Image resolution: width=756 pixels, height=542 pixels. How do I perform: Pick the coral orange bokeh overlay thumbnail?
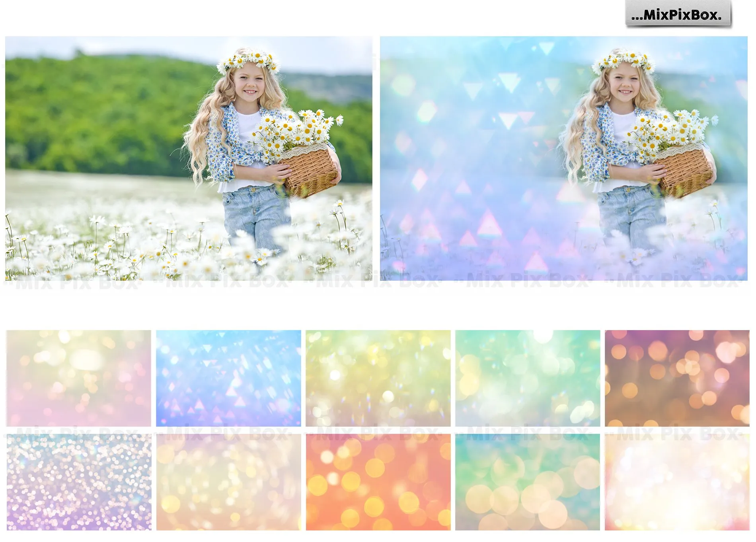click(378, 482)
